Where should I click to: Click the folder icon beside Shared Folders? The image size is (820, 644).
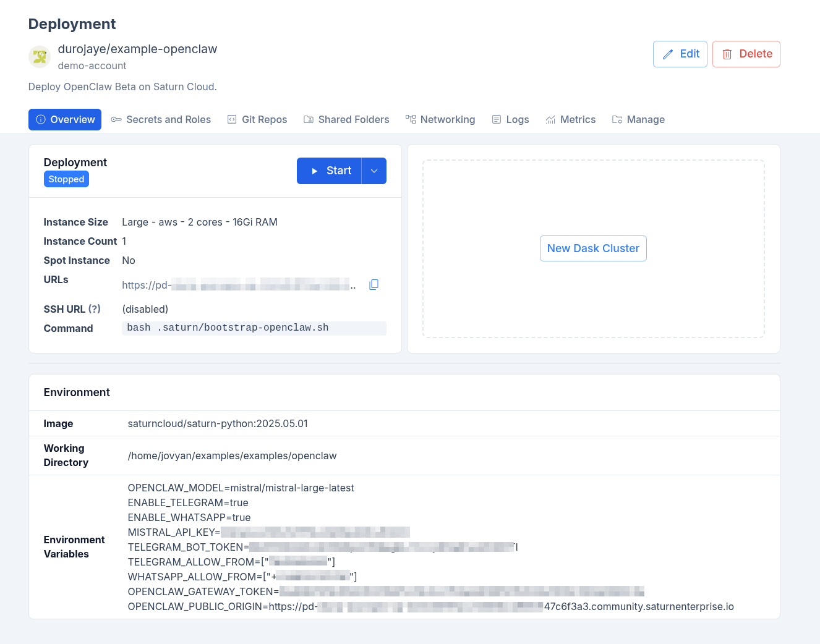pos(309,119)
